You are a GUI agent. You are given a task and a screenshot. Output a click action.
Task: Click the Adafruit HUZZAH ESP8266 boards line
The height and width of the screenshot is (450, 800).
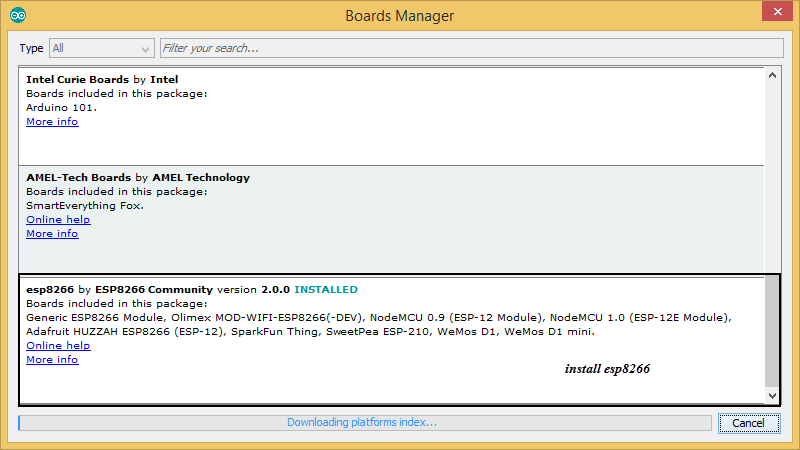310,332
